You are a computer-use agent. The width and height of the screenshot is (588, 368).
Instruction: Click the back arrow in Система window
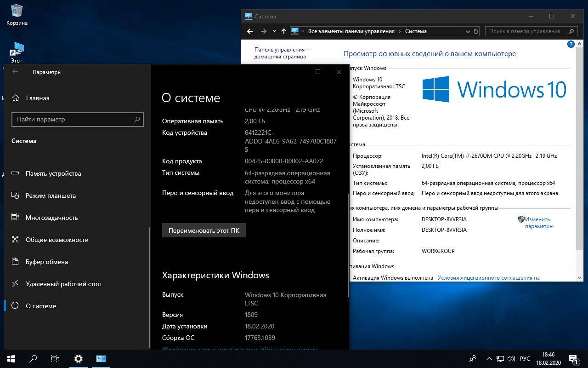[249, 31]
